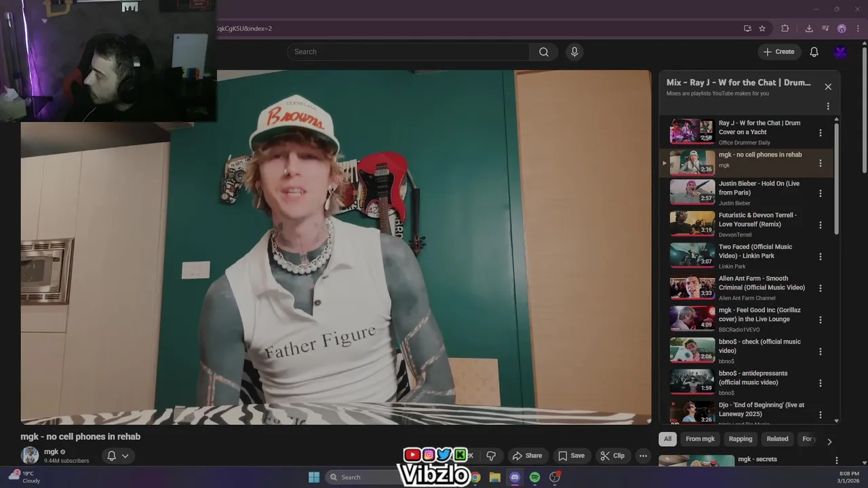Open options for Smooth Criminal item
The height and width of the screenshot is (488, 868).
pos(821,288)
